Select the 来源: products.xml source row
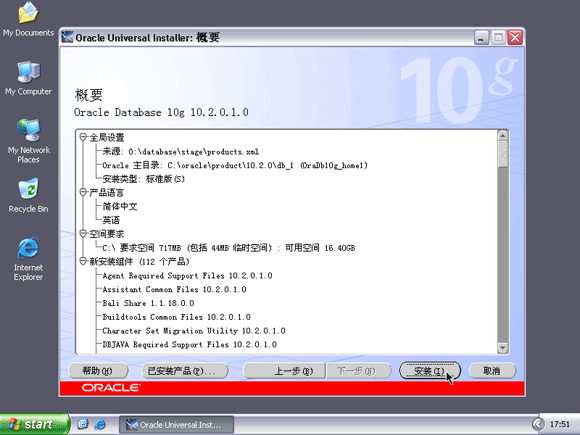The image size is (580, 435). click(181, 152)
